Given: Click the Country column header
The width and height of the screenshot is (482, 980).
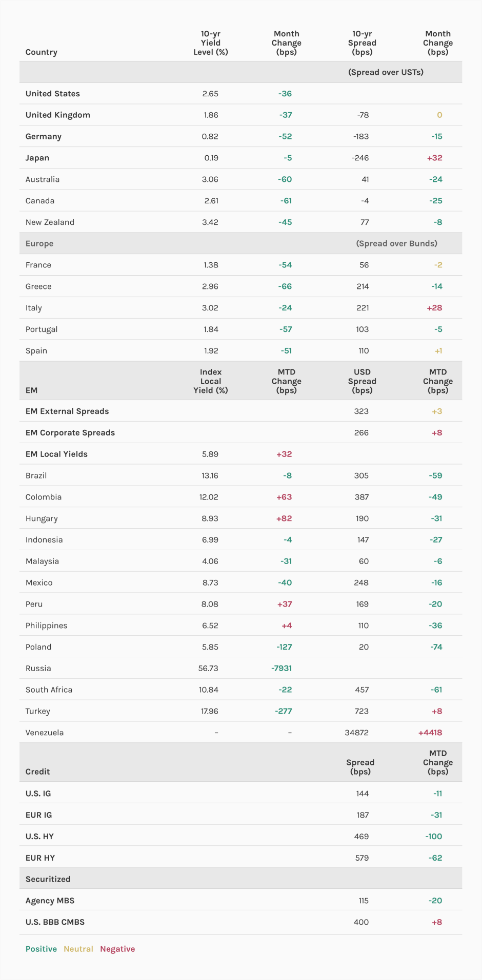Looking at the screenshot, I should [x=42, y=52].
